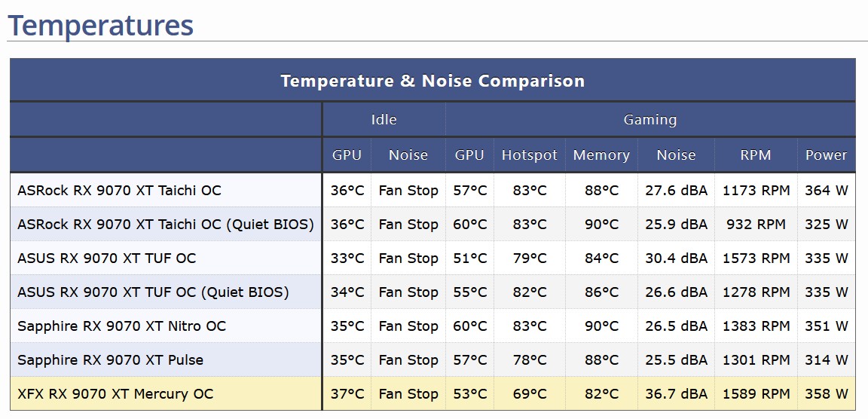Viewport: 868px width, 419px height.
Task: Click the Memory column header
Action: pyautogui.click(x=601, y=155)
